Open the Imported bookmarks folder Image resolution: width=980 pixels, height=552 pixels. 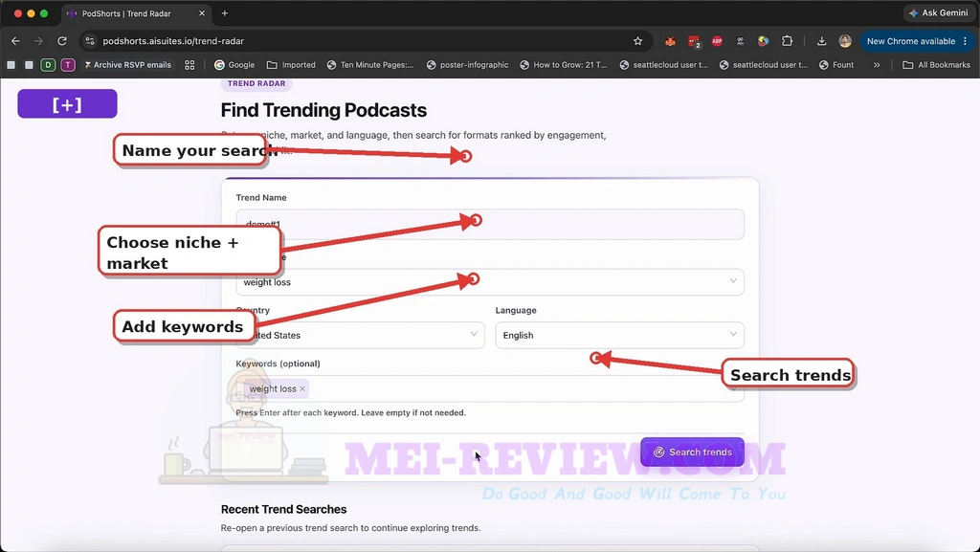tap(291, 65)
